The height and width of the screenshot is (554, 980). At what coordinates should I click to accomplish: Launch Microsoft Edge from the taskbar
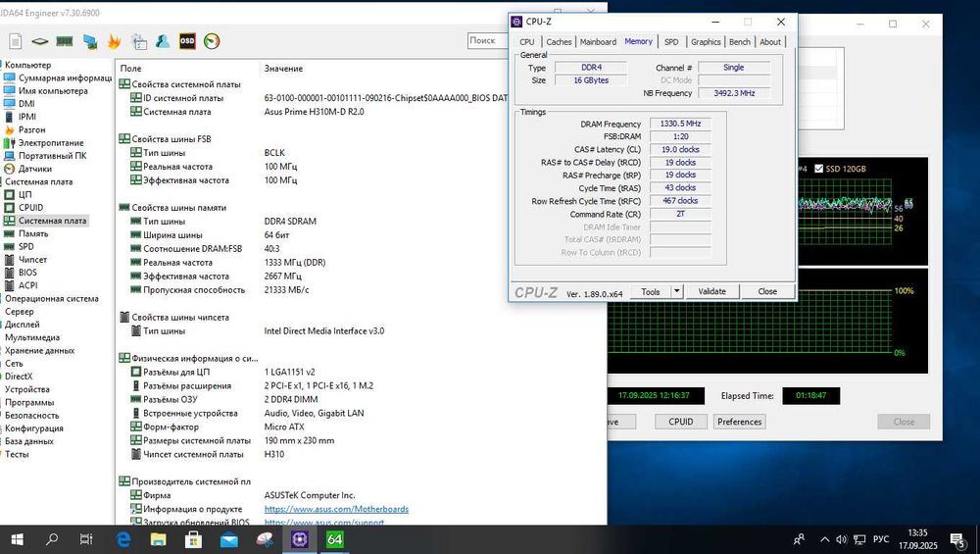(123, 539)
